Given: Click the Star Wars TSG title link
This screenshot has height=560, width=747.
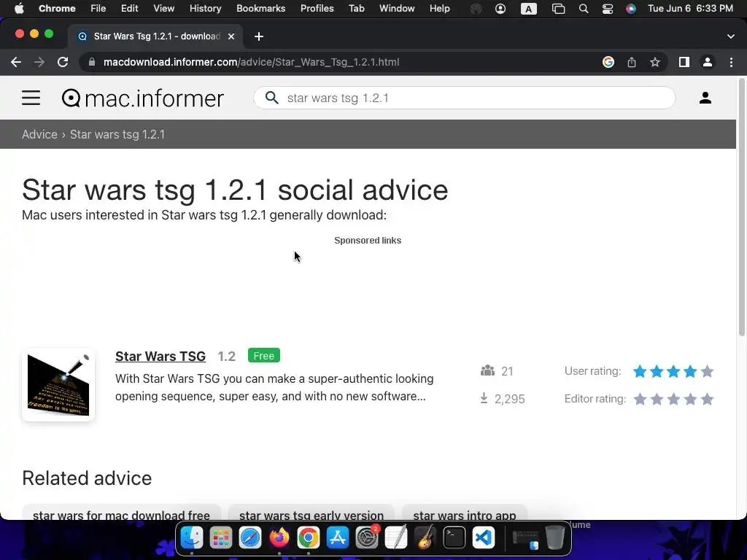Looking at the screenshot, I should pos(160,356).
